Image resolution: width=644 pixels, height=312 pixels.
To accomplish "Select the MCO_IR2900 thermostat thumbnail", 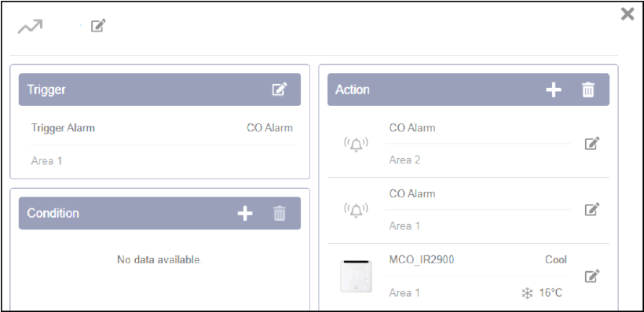I will click(x=356, y=276).
